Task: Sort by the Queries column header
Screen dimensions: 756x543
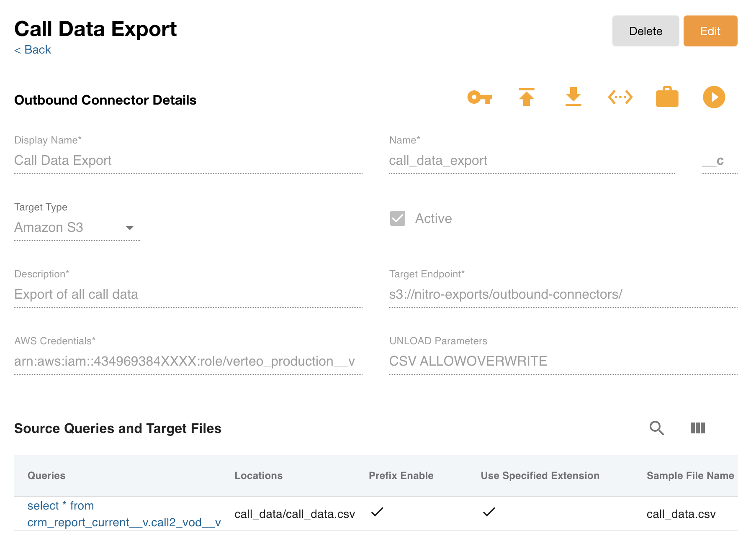Action: click(46, 476)
